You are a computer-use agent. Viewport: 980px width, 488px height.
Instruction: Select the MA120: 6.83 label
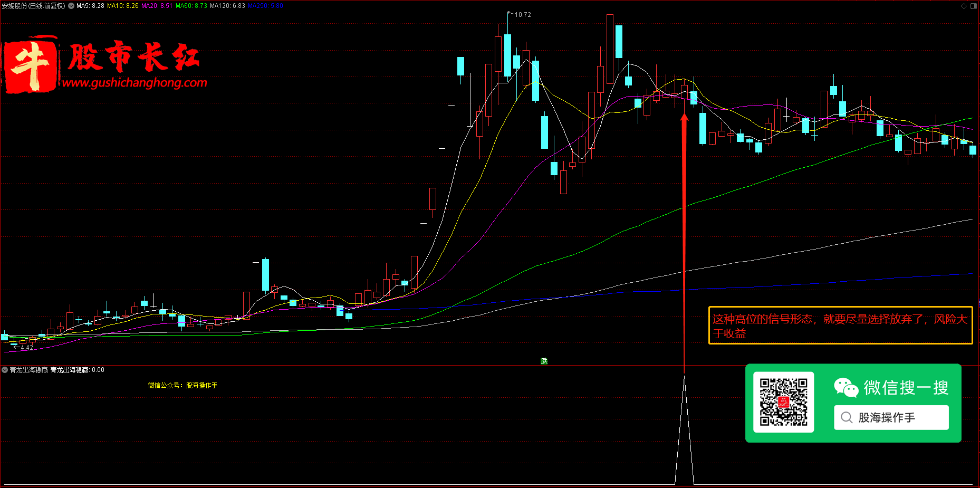pos(227,6)
